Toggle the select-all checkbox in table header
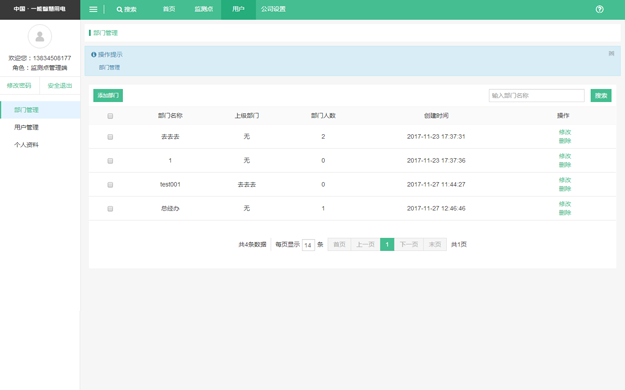Screen dimensions: 625x390 [110, 116]
